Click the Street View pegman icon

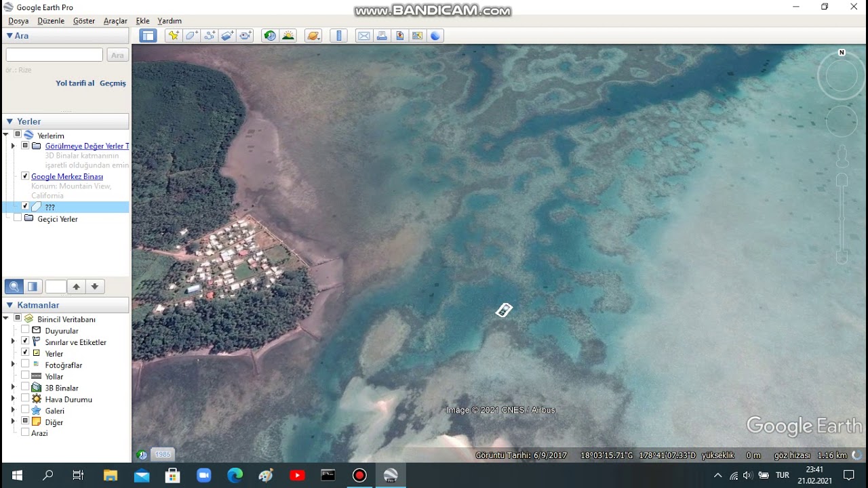pos(842,157)
